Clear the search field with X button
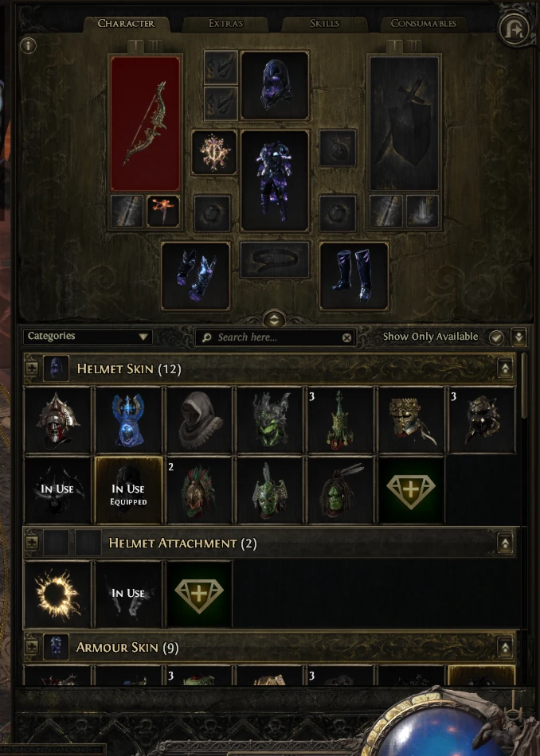The height and width of the screenshot is (756, 540). pos(346,337)
